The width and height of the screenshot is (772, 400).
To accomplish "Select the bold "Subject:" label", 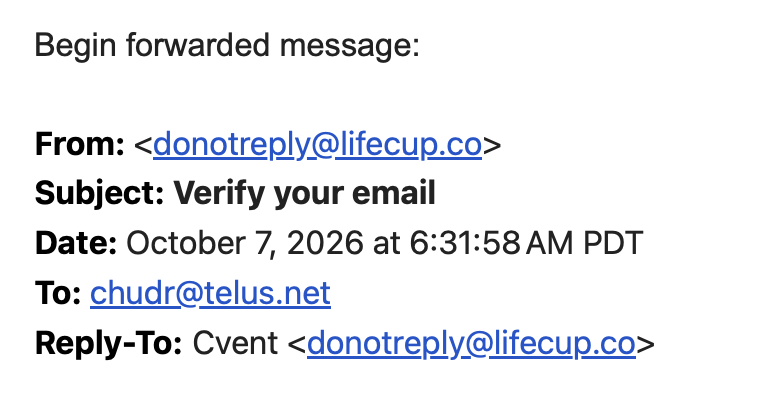I will tap(99, 194).
